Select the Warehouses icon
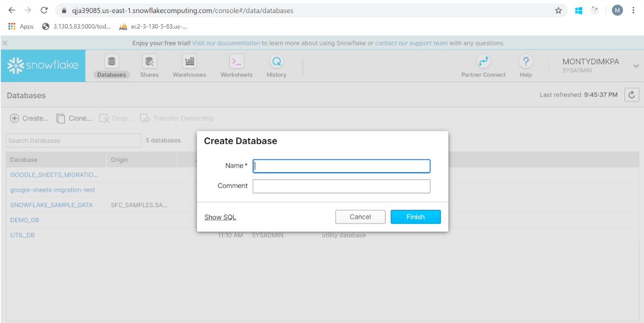644x323 pixels. 189,66
